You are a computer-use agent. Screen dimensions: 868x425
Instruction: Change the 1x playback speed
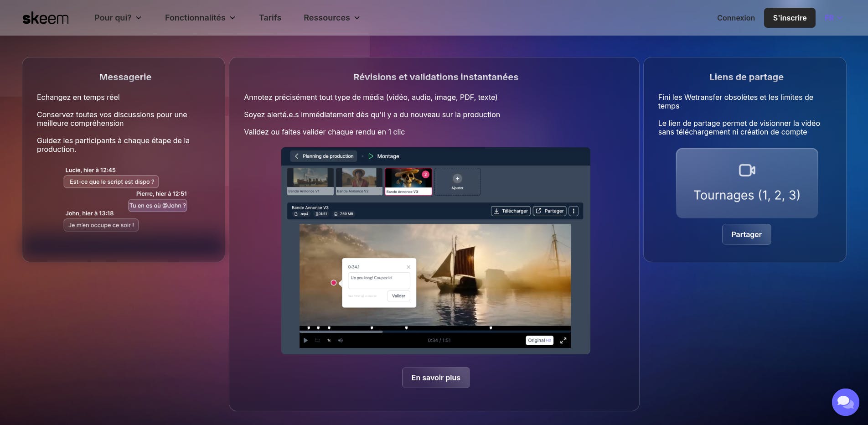[329, 340]
